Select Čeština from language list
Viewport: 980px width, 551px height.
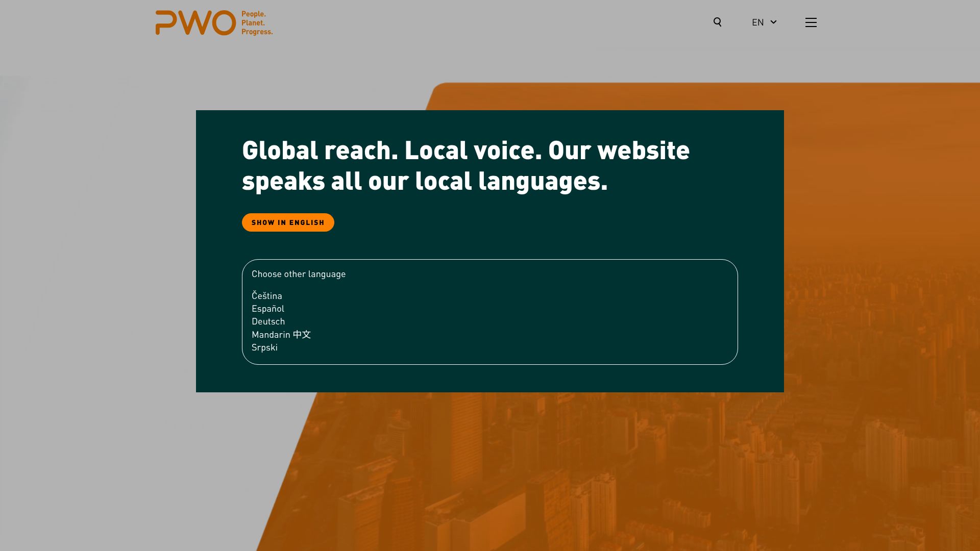click(x=266, y=296)
